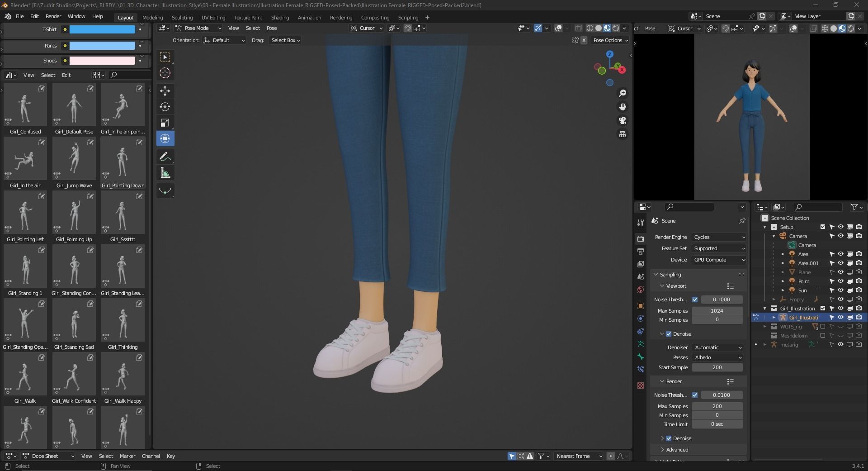This screenshot has width=868, height=471.
Task: Select the Breakdowner pose tool
Action: click(x=165, y=191)
